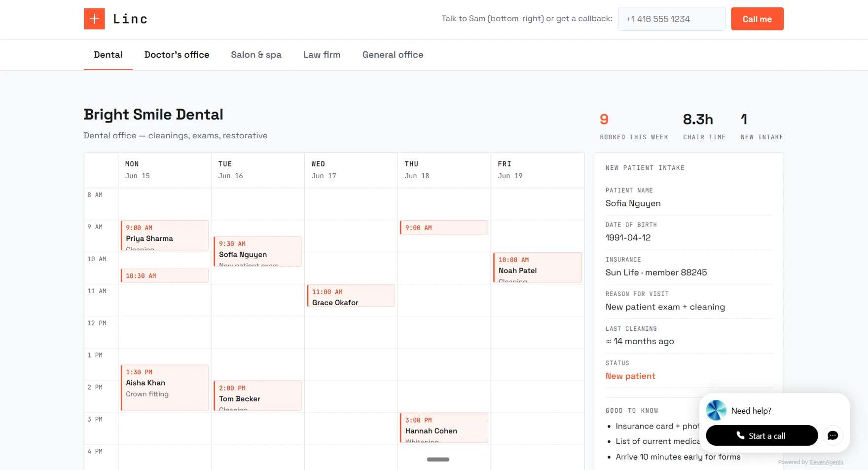This screenshot has width=868, height=470.
Task: Click the orange New patient status
Action: point(630,376)
